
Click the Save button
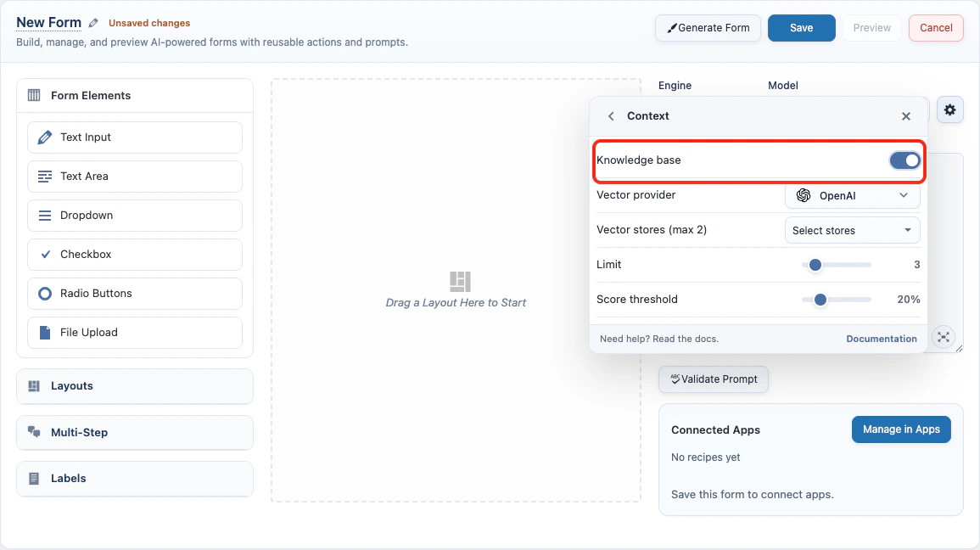pos(801,27)
